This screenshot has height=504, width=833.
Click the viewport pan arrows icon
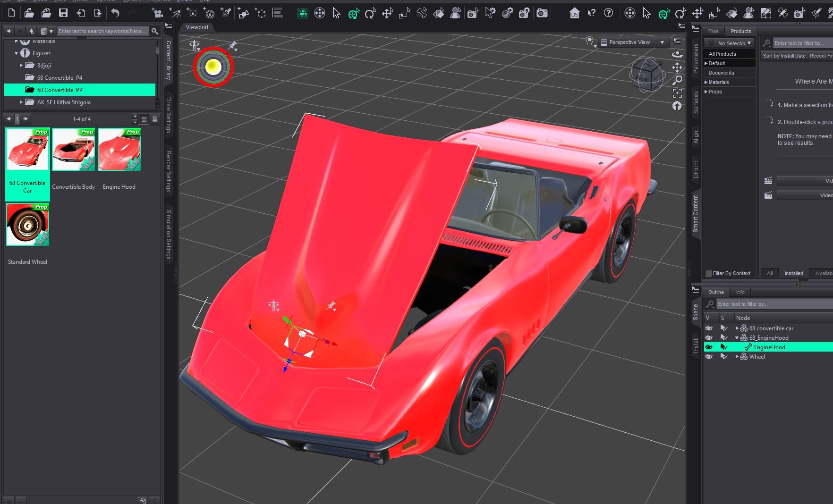pos(677,67)
